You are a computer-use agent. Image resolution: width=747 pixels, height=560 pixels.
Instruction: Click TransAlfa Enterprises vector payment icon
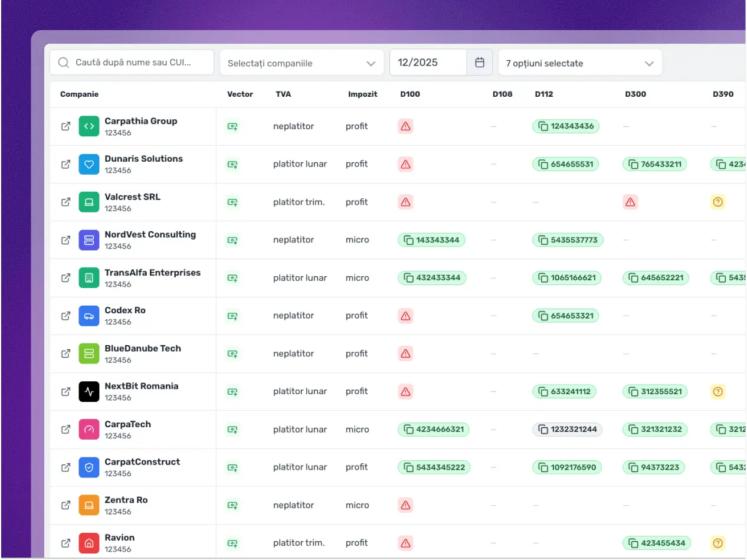pos(233,278)
